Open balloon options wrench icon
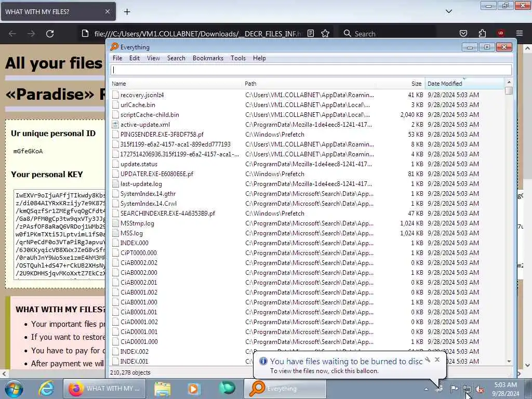This screenshot has height=399, width=532. 428,360
